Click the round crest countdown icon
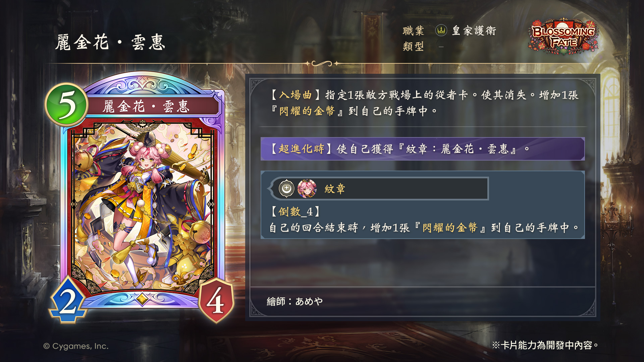Image resolution: width=644 pixels, height=362 pixels. [x=286, y=189]
